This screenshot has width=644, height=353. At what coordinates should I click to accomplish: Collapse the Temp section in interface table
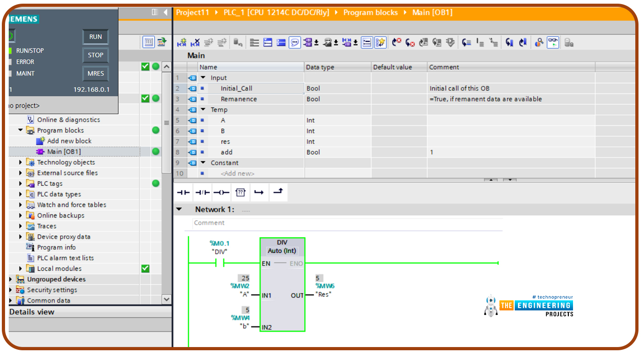point(203,109)
